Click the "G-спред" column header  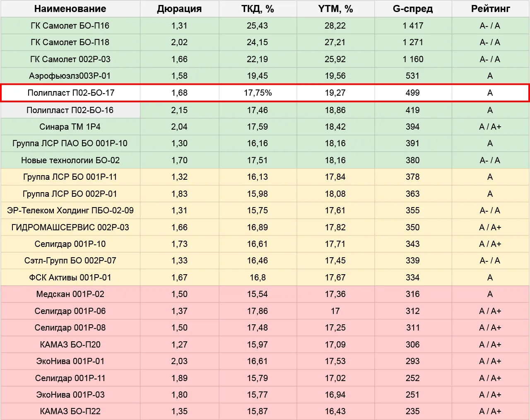413,9
